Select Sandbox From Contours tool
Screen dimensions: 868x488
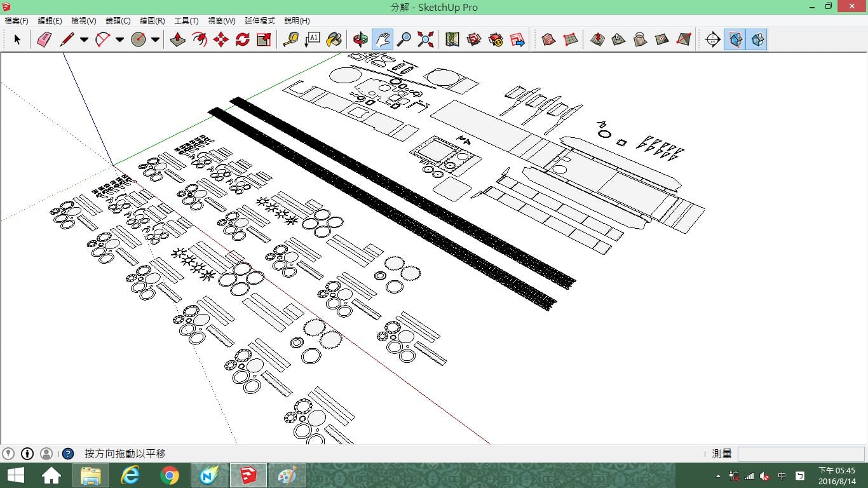(x=549, y=39)
